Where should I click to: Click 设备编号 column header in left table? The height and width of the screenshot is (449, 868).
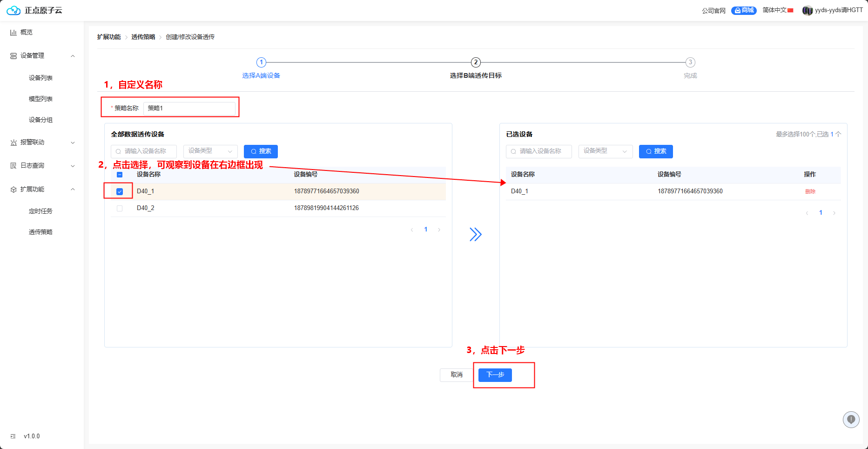(306, 175)
